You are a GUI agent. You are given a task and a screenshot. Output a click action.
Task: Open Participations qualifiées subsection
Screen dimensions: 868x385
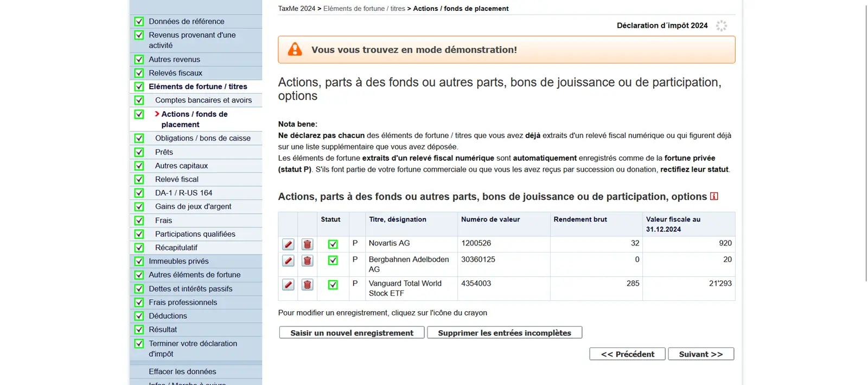195,234
